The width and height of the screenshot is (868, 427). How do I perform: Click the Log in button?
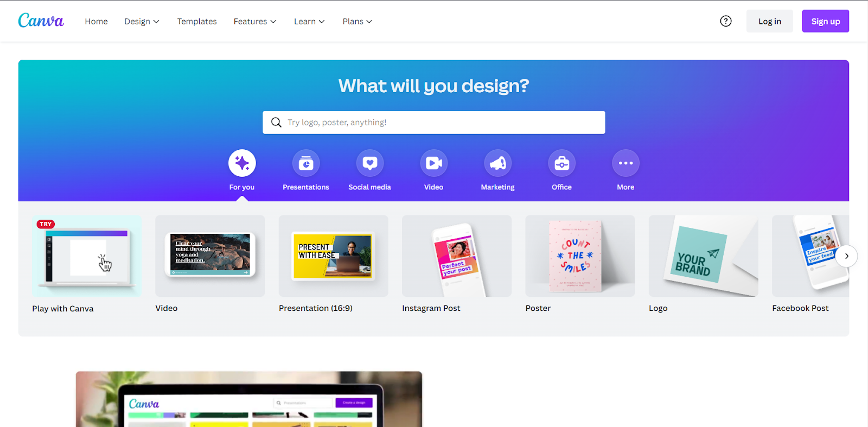[770, 21]
